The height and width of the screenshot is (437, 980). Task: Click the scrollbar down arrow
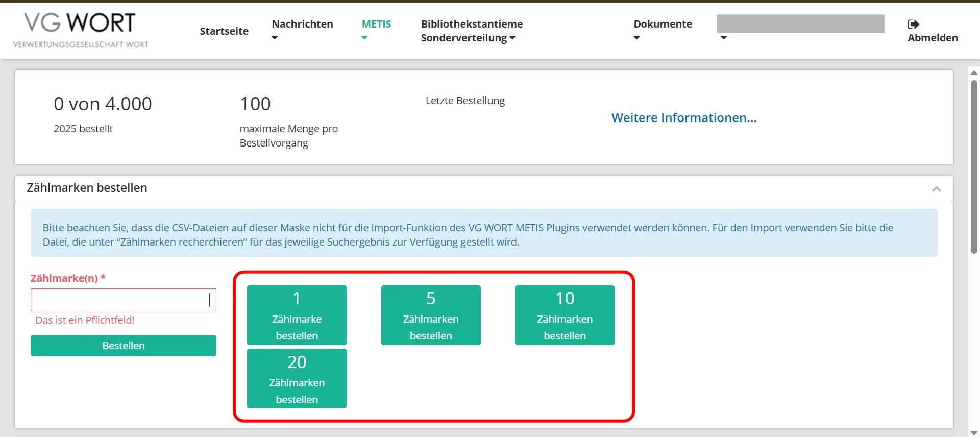pyautogui.click(x=974, y=433)
